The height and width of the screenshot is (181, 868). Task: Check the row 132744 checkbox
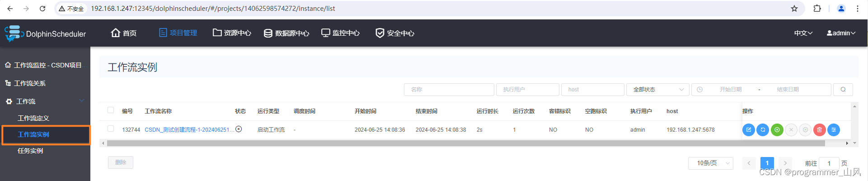[111, 129]
